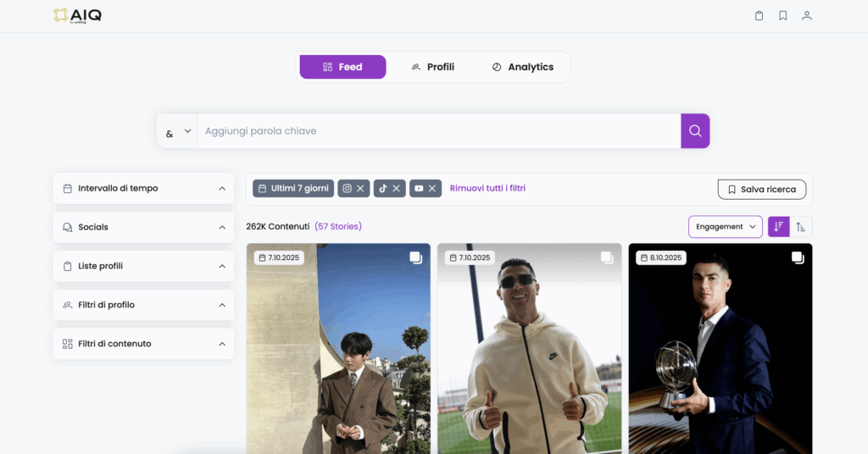The image size is (868, 454).
Task: Expand Intervallo di tempo filter
Action: click(x=143, y=188)
